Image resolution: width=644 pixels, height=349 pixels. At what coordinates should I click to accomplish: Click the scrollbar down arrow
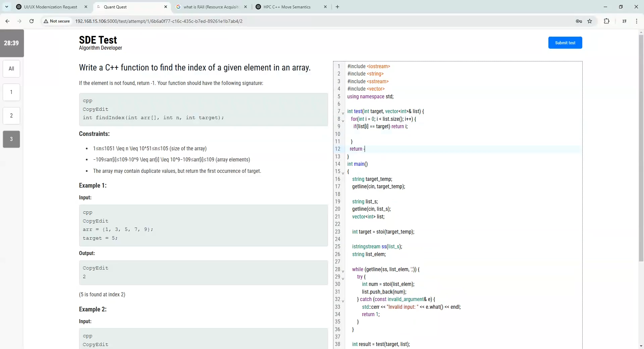641,346
